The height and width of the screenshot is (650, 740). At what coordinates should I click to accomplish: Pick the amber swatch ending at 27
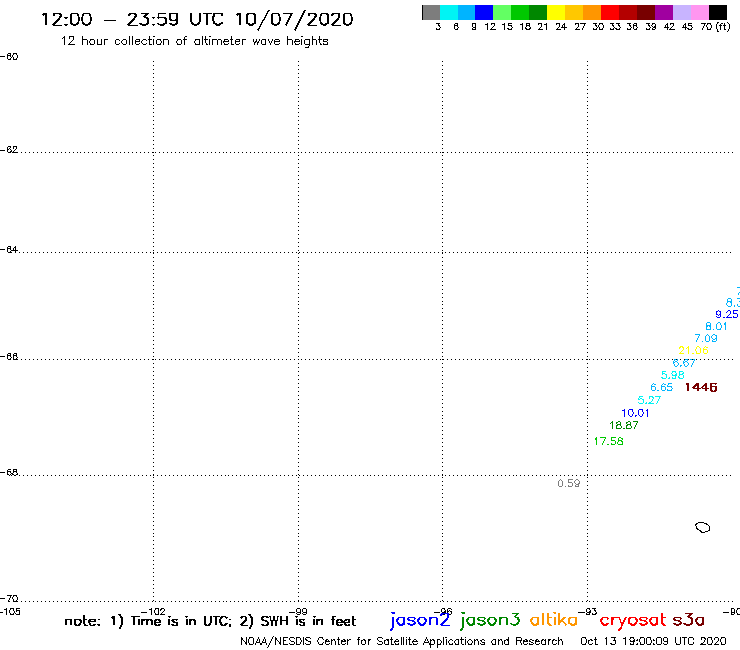pyautogui.click(x=574, y=12)
